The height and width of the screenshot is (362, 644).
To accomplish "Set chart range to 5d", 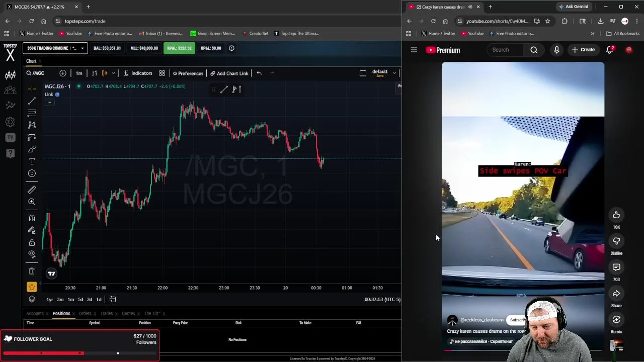I will [80, 300].
